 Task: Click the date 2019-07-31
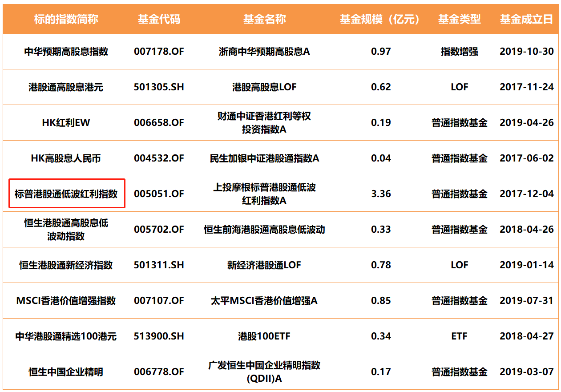(x=527, y=301)
